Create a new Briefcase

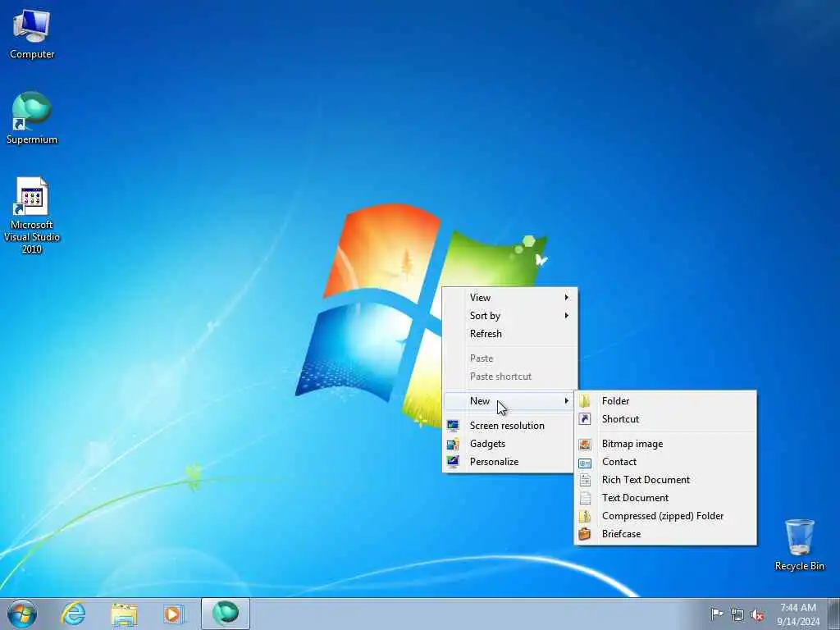click(x=665, y=534)
